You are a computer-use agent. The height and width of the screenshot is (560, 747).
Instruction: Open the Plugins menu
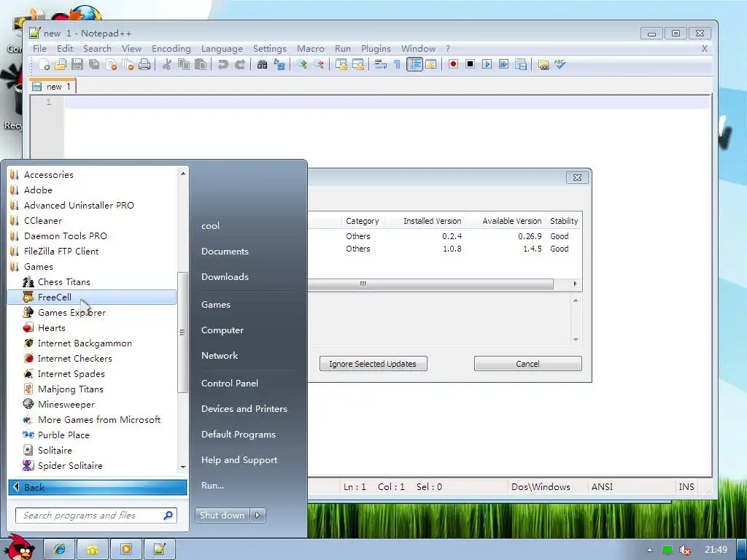click(376, 49)
